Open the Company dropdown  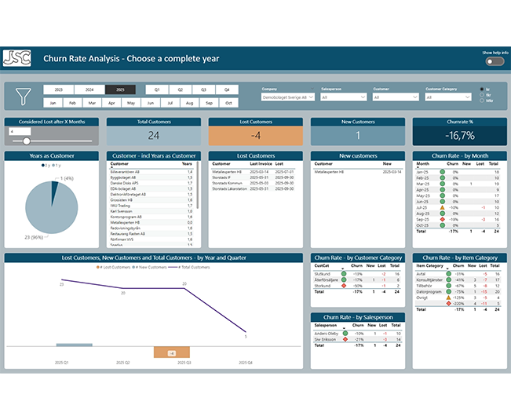coord(288,97)
